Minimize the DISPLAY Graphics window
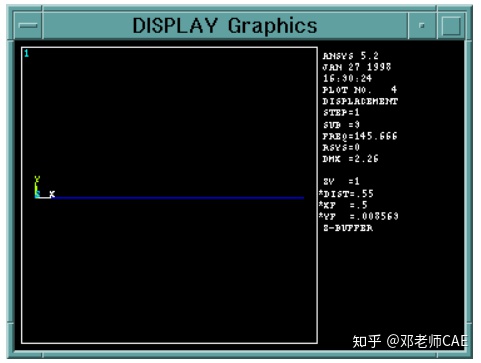The width and height of the screenshot is (481, 363). click(422, 25)
